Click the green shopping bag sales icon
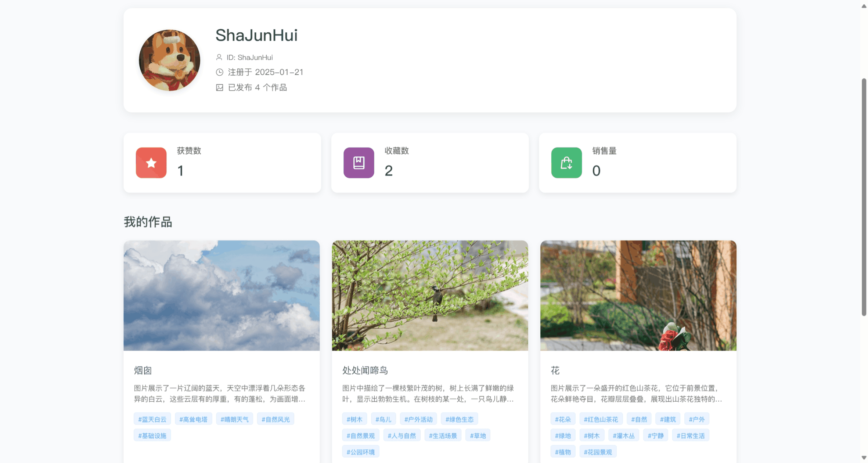The width and height of the screenshot is (868, 463). pyautogui.click(x=566, y=163)
